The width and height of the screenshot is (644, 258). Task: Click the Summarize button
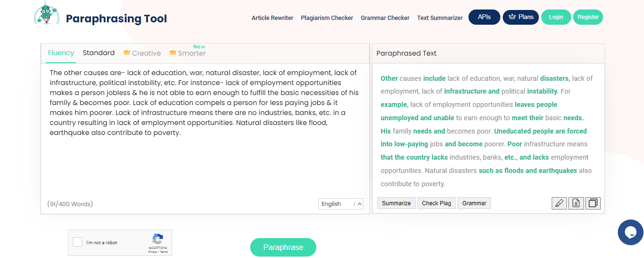click(x=396, y=203)
